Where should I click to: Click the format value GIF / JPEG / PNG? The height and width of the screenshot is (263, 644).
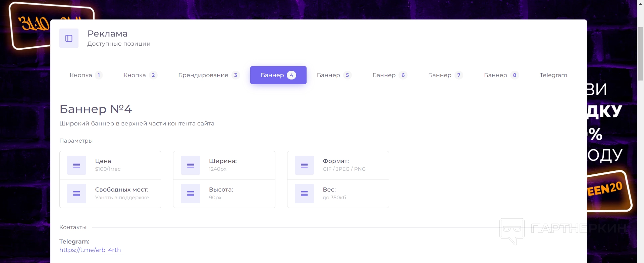(x=344, y=169)
